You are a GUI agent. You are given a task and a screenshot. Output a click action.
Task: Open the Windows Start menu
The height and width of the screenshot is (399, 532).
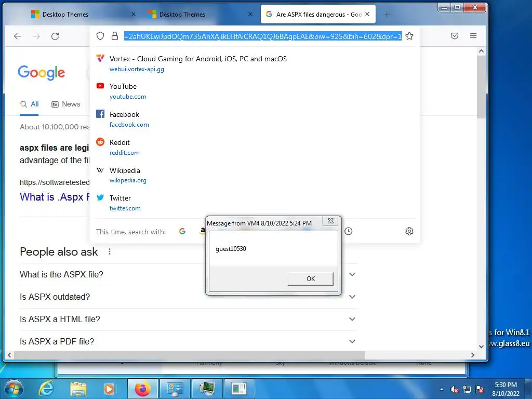pos(14,389)
